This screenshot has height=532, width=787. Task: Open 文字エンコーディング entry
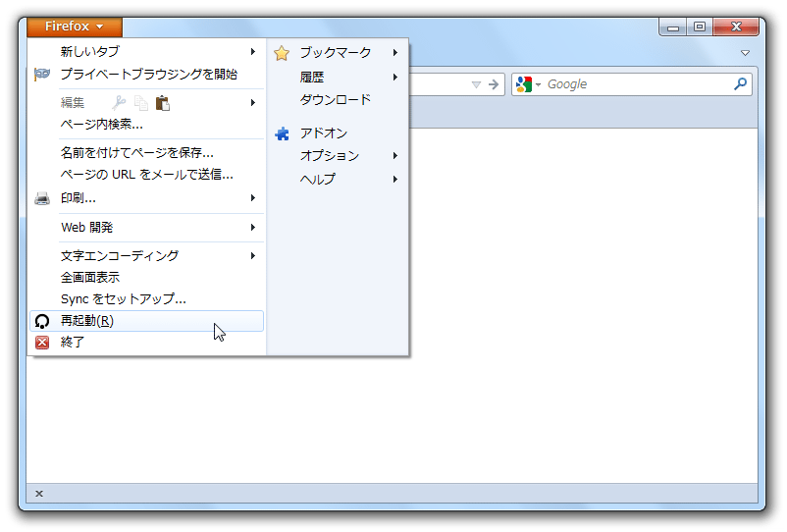click(146, 256)
